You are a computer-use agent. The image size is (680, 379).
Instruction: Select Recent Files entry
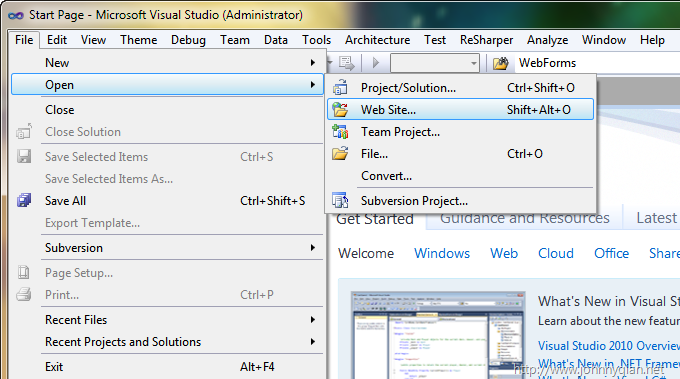167,320
